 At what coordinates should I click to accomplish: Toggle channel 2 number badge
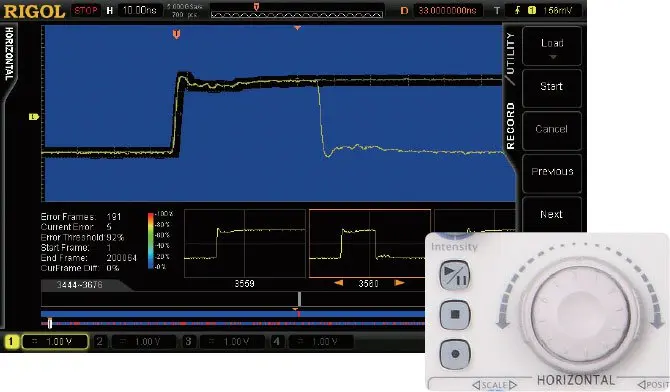click(100, 342)
